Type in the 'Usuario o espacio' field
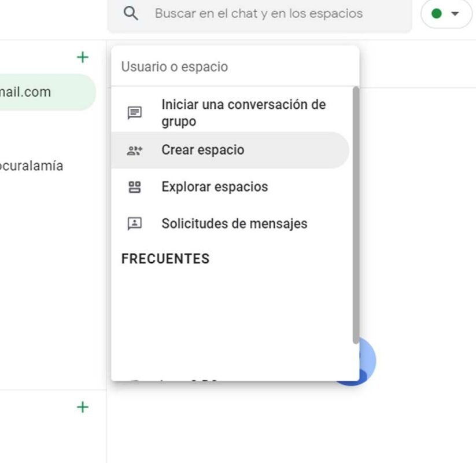 tap(234, 67)
